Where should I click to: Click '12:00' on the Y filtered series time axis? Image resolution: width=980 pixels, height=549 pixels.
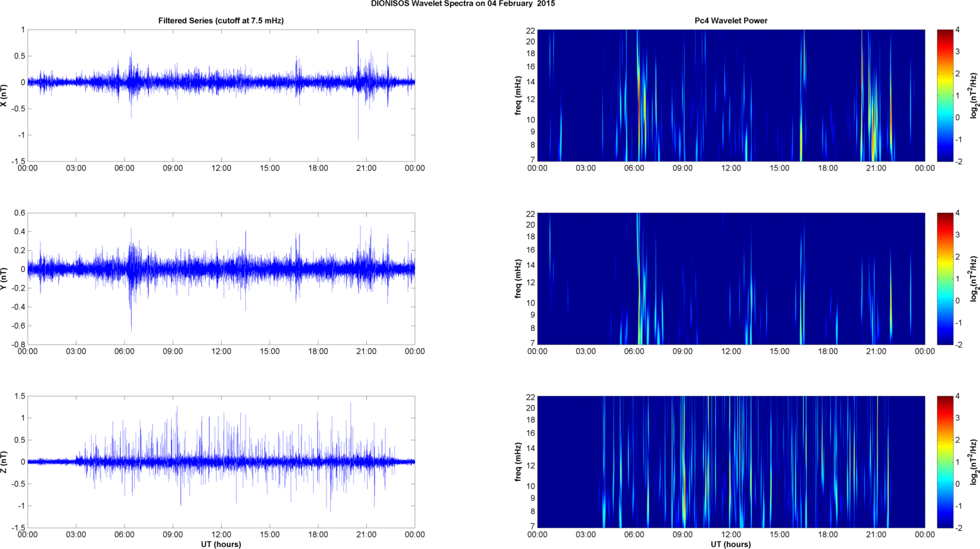[221, 352]
